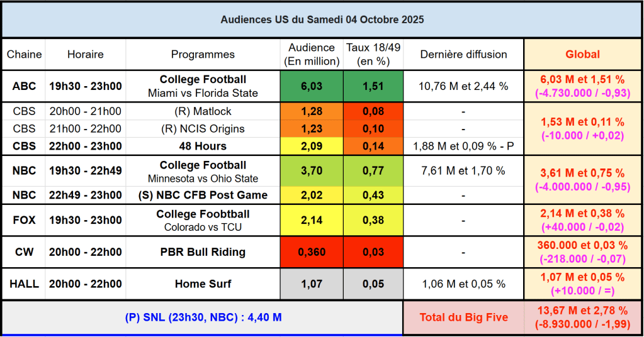Image resolution: width=644 pixels, height=337 pixels.
Task: Select the red 'Global' header cell
Action: [582, 55]
